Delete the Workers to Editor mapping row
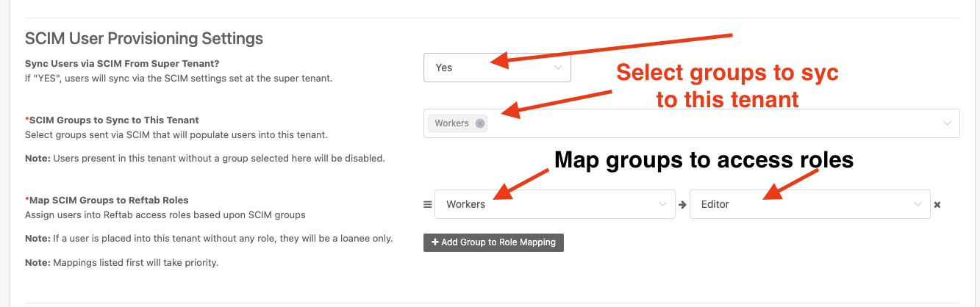This screenshot has height=307, width=980. click(x=937, y=205)
